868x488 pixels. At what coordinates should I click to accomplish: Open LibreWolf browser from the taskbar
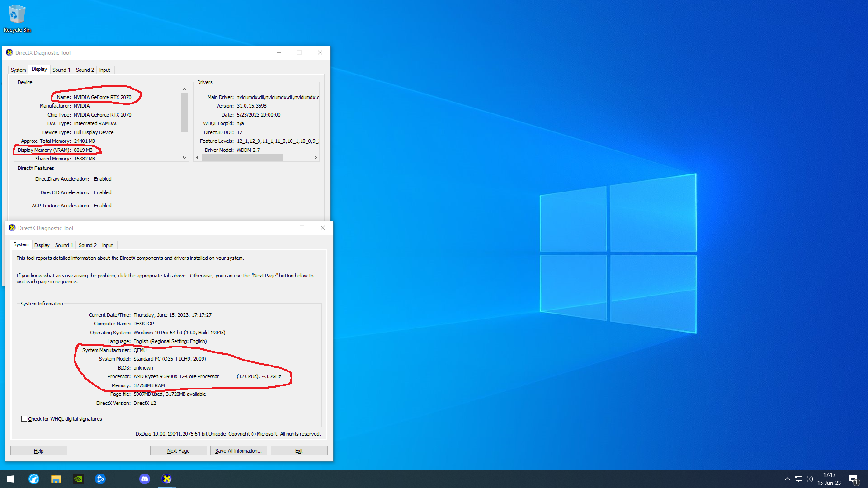click(34, 479)
